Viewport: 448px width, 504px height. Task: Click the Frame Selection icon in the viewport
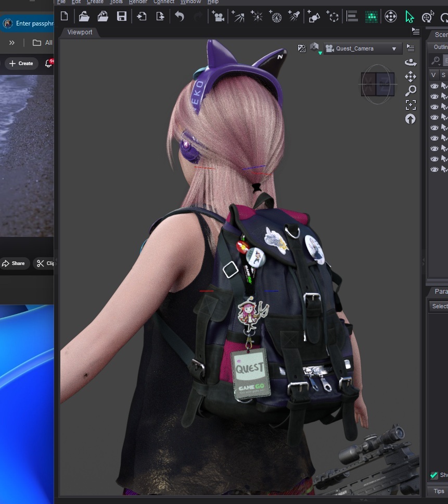411,105
